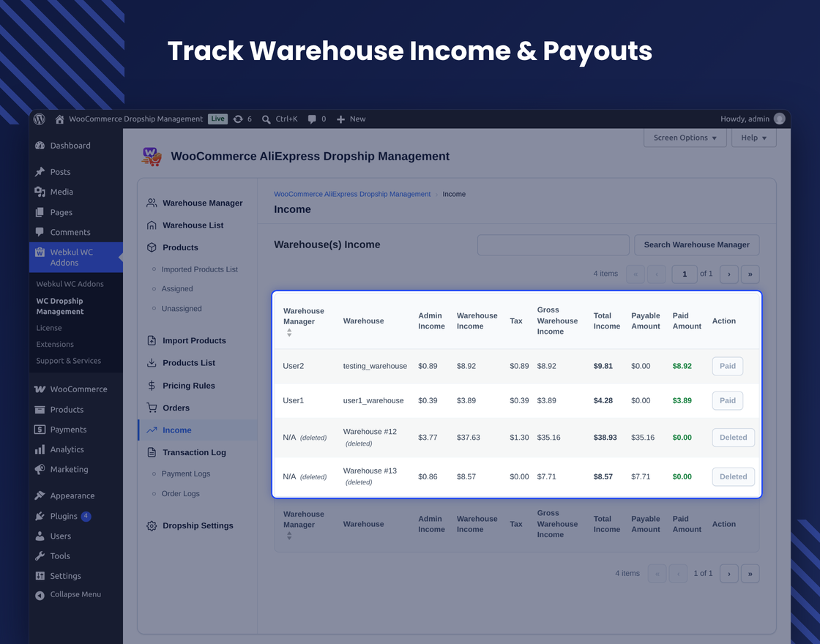
Task: Select the Unassigned products submenu
Action: pyautogui.click(x=182, y=308)
